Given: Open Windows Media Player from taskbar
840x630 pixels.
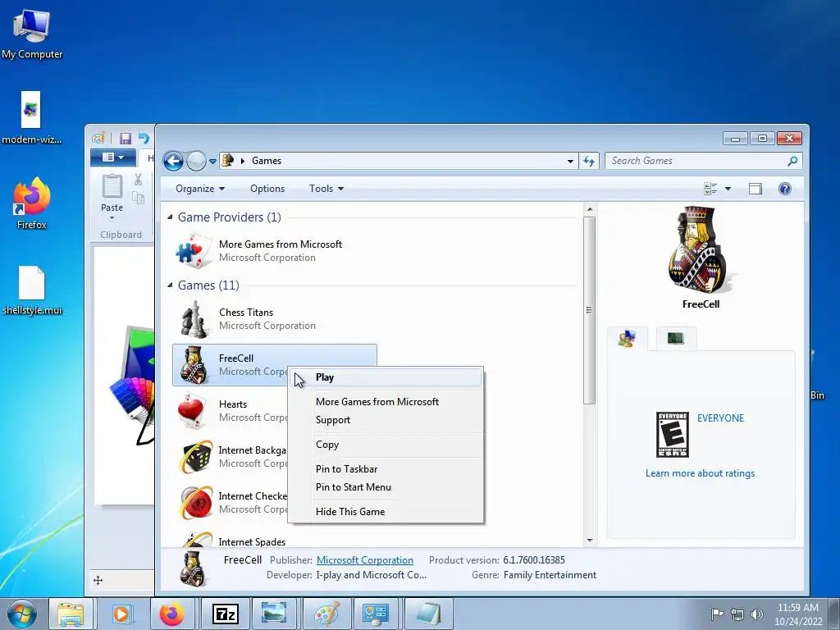Looking at the screenshot, I should tap(121, 614).
